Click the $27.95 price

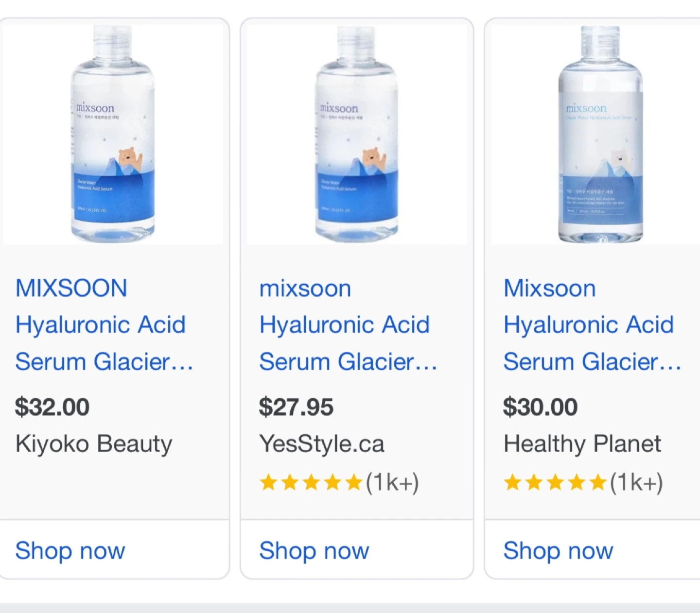pos(296,407)
